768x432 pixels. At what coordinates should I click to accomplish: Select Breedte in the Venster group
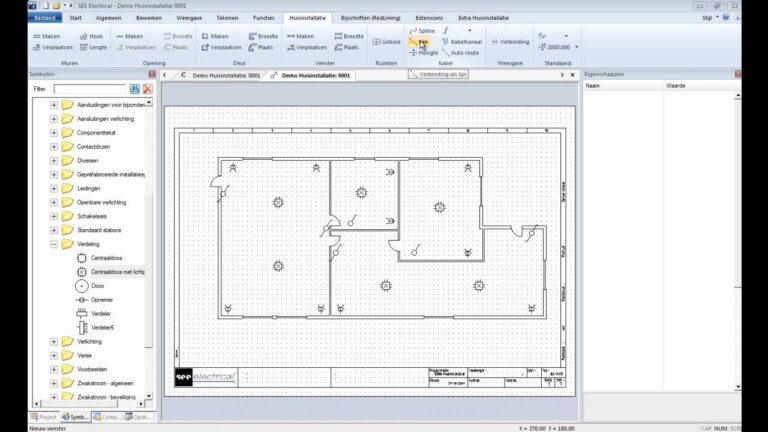349,36
